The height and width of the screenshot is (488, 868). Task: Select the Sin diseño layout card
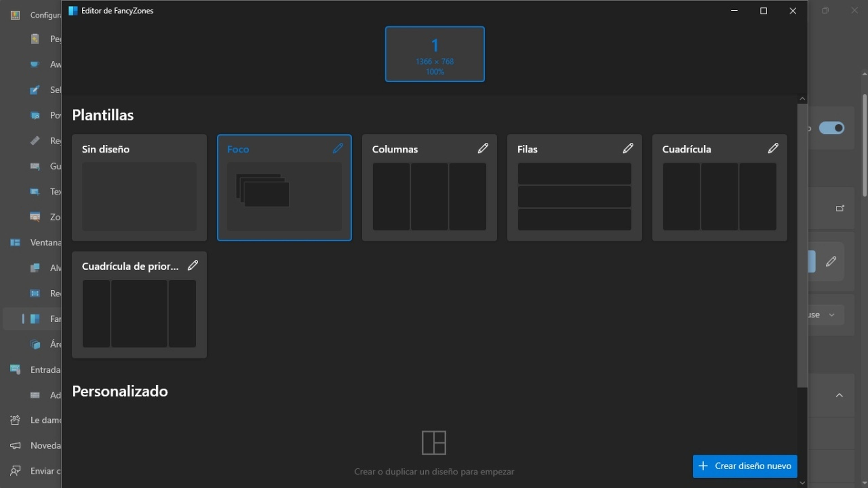coord(139,188)
